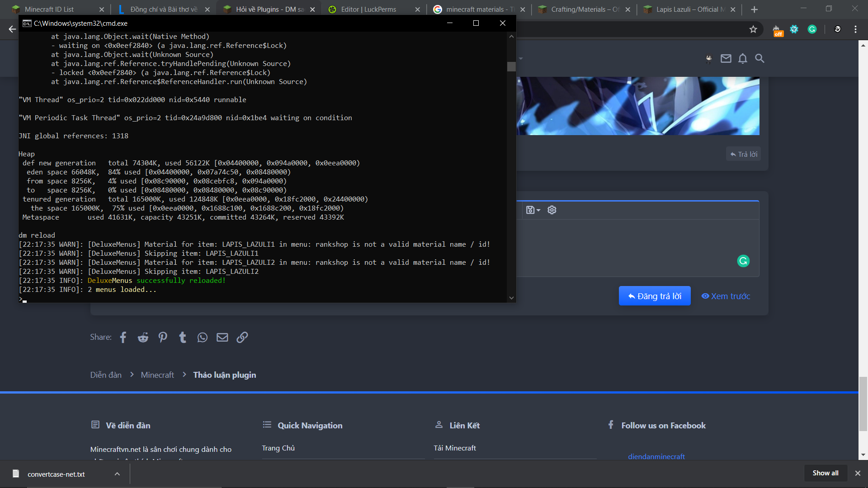Share post via Reddit icon
This screenshot has width=868, height=488.
[x=143, y=338]
